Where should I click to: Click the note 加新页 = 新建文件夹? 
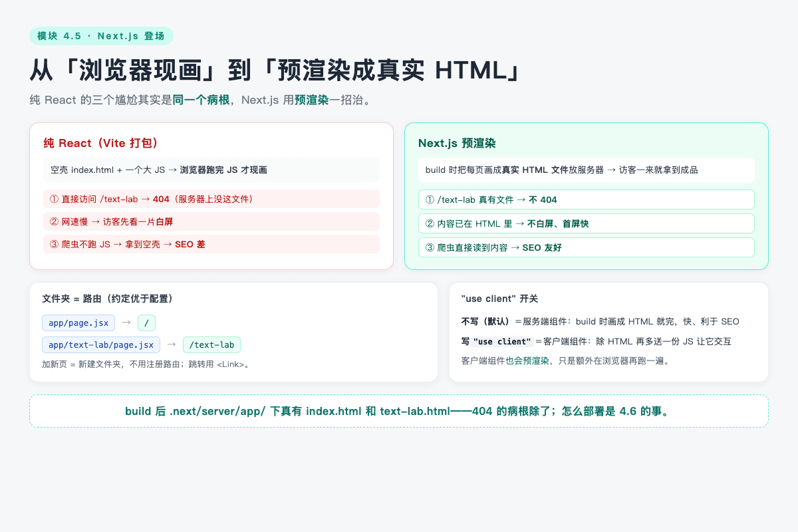click(146, 364)
